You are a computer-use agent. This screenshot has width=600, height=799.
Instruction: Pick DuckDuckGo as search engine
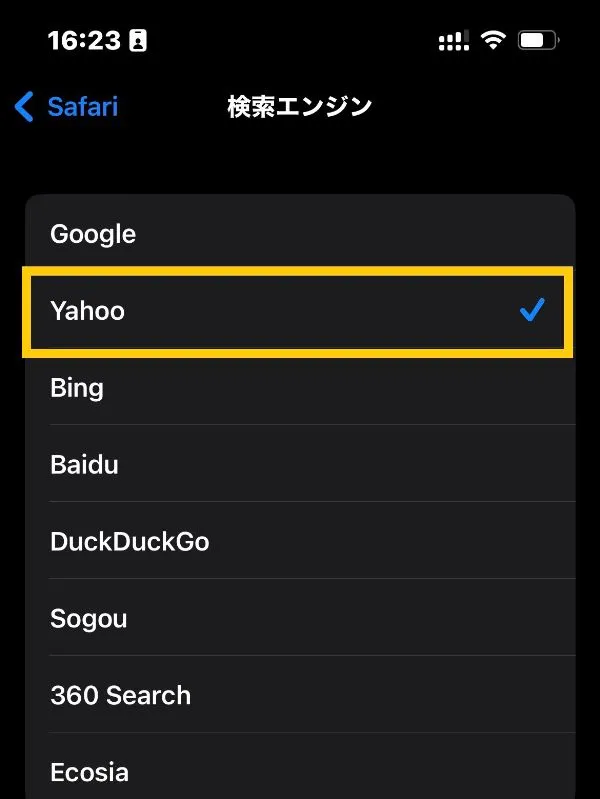(300, 541)
